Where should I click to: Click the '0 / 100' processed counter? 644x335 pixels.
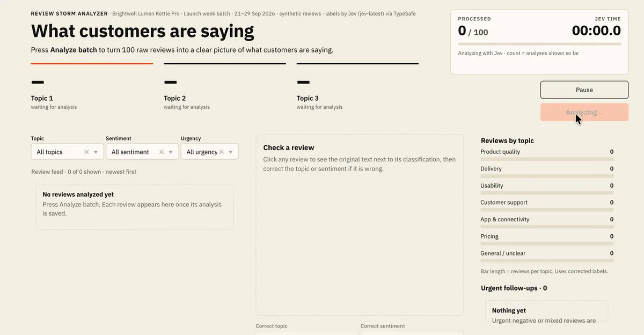pos(473,31)
